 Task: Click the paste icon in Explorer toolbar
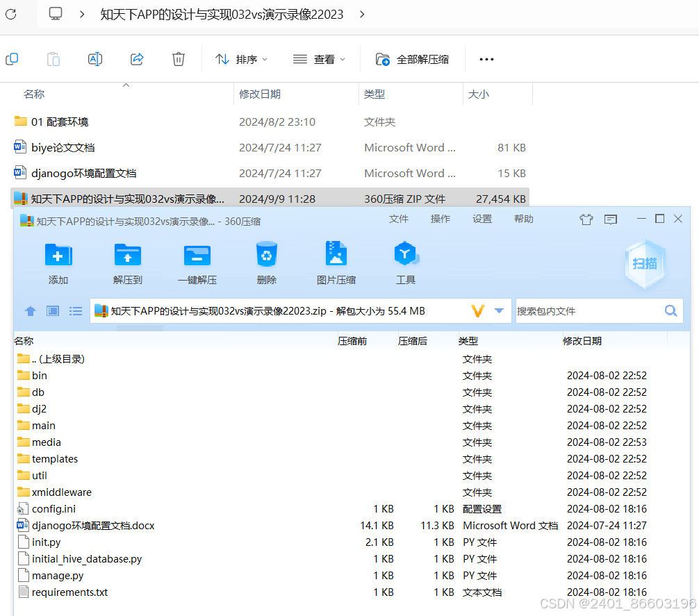coord(53,59)
